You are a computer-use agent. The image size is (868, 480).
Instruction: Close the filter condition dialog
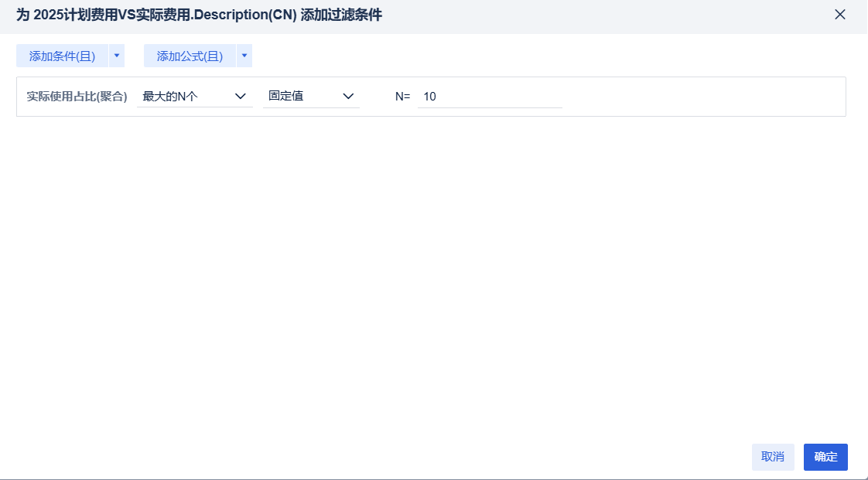pos(840,15)
